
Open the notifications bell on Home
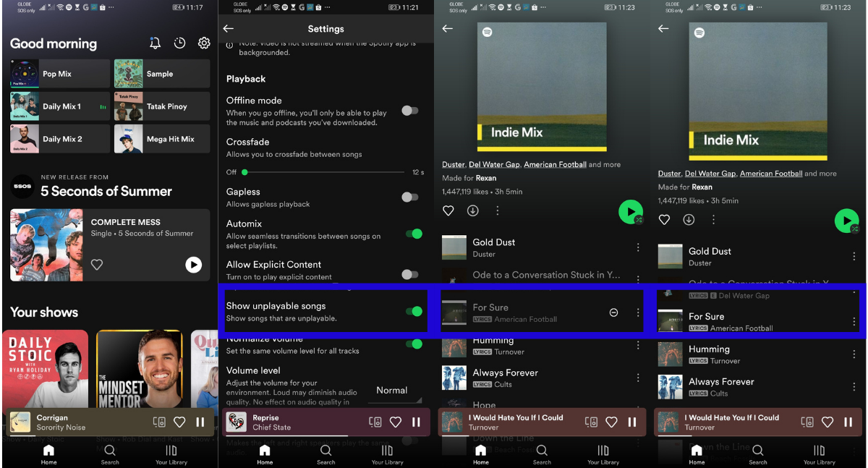(155, 43)
